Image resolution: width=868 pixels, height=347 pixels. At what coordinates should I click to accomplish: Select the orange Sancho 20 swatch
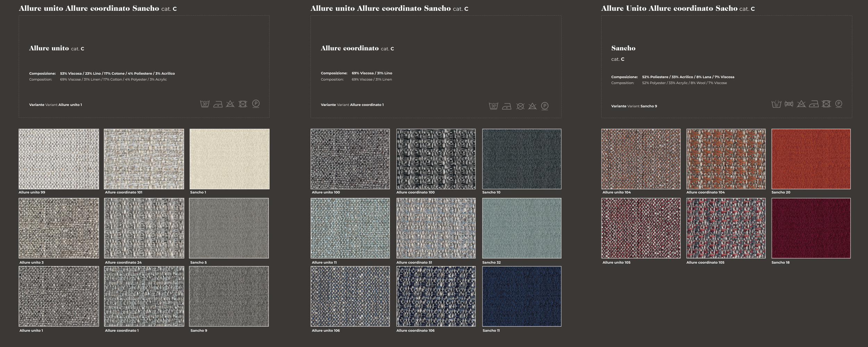tap(811, 159)
